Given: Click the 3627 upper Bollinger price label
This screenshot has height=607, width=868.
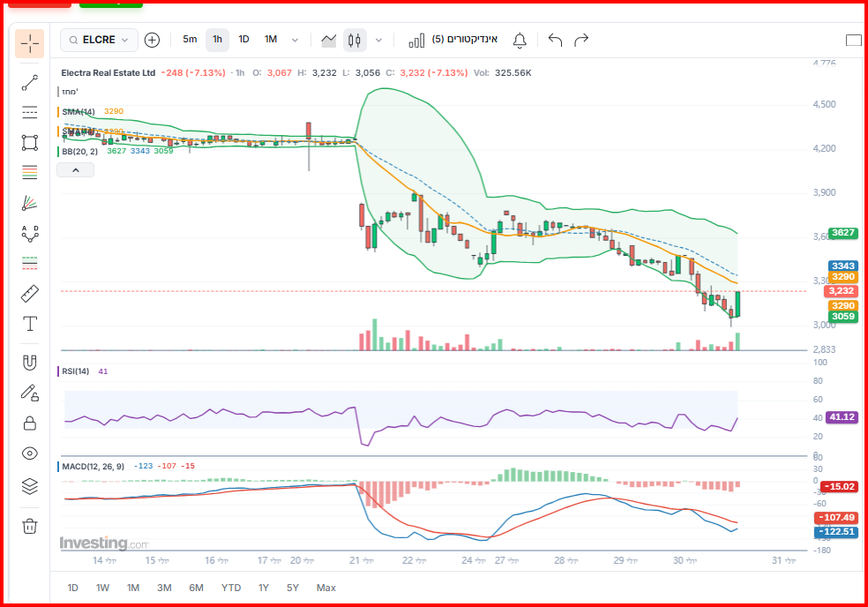Looking at the screenshot, I should click(x=842, y=233).
